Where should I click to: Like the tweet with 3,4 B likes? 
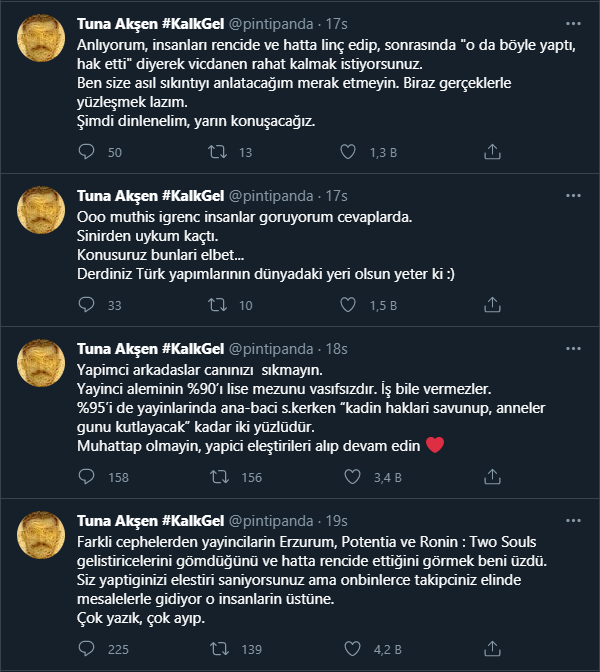coord(348,477)
